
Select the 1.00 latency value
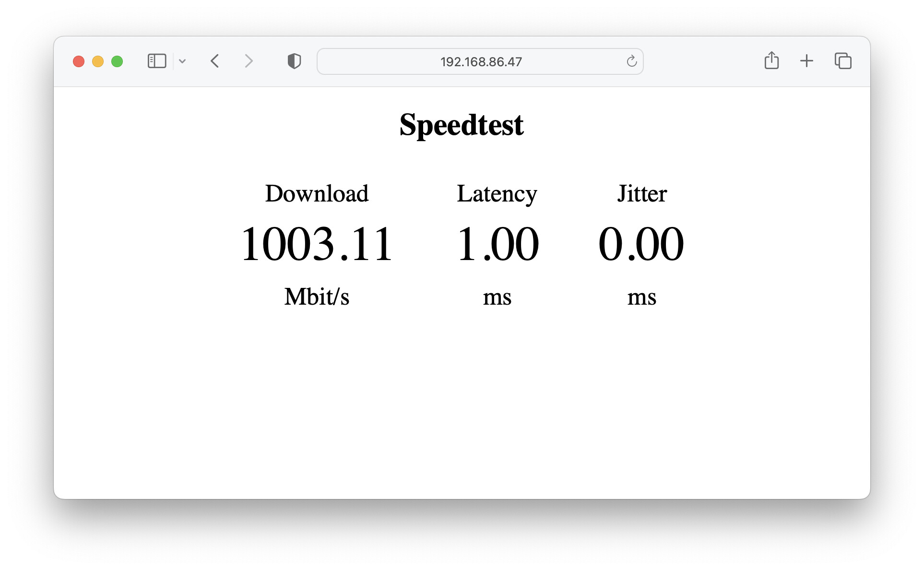[498, 244]
